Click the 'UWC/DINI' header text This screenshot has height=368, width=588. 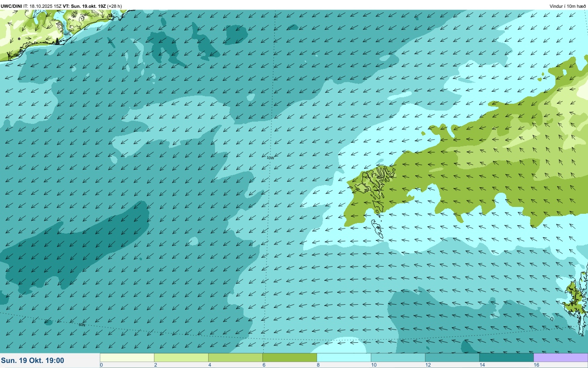(x=11, y=6)
